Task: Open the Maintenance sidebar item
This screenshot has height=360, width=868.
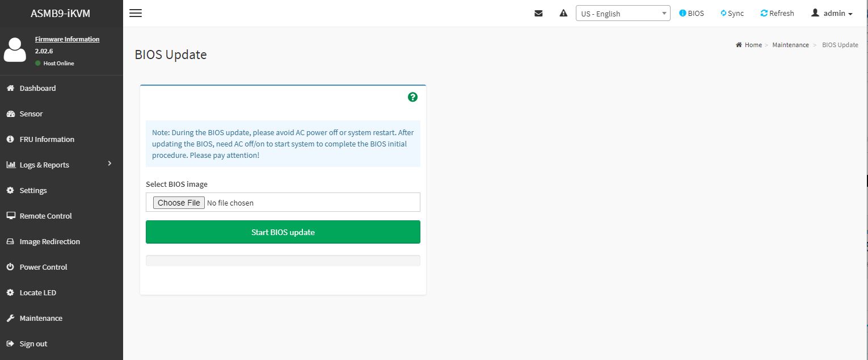Action: click(41, 318)
